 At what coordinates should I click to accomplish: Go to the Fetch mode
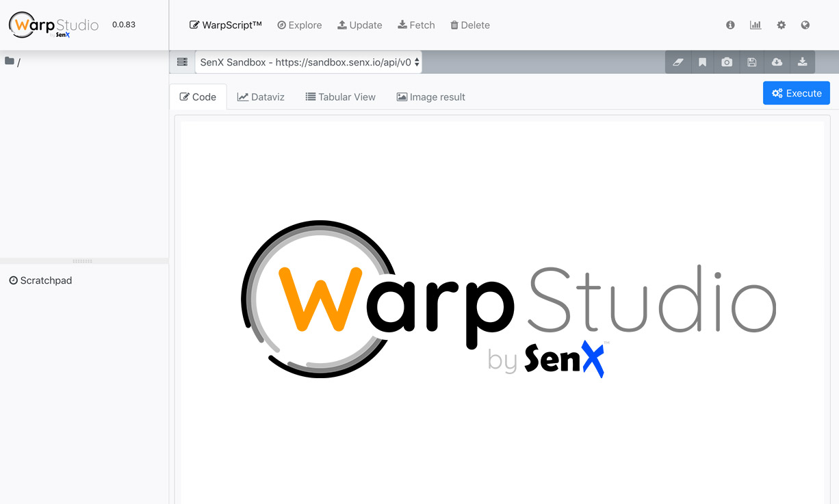[x=416, y=25]
